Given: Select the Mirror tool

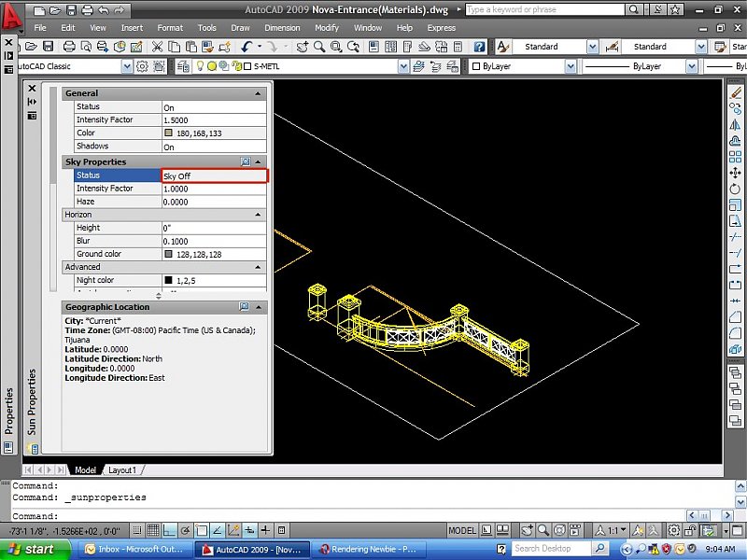Looking at the screenshot, I should click(735, 124).
